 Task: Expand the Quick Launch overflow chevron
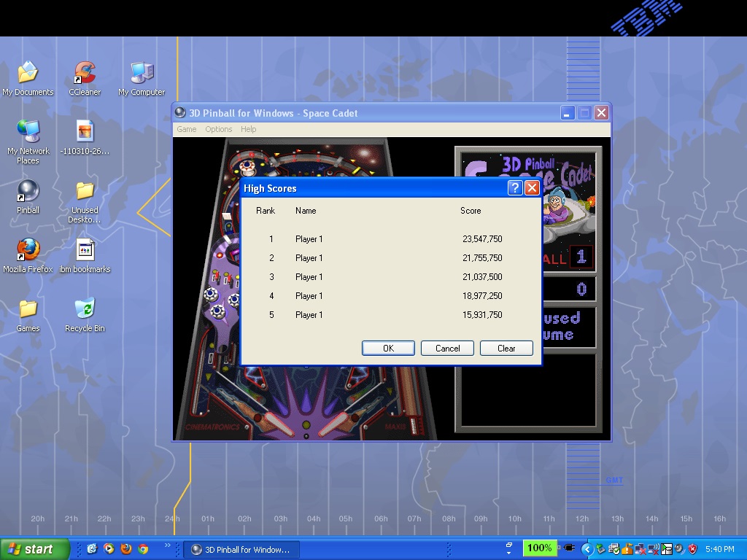tap(167, 545)
